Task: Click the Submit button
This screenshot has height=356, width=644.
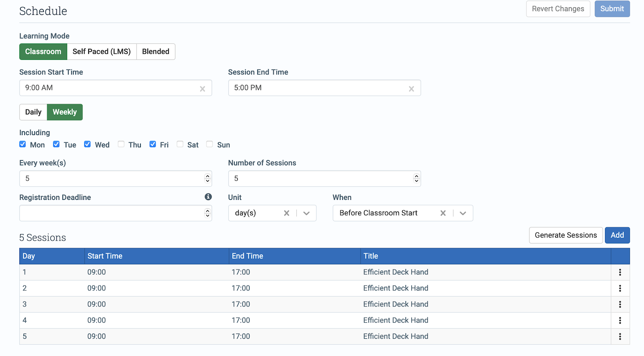Action: pos(612,9)
